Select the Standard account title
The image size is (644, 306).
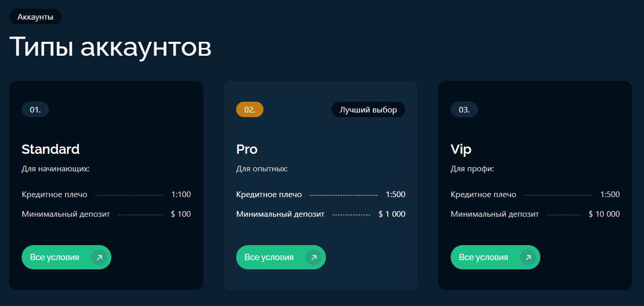tap(51, 149)
